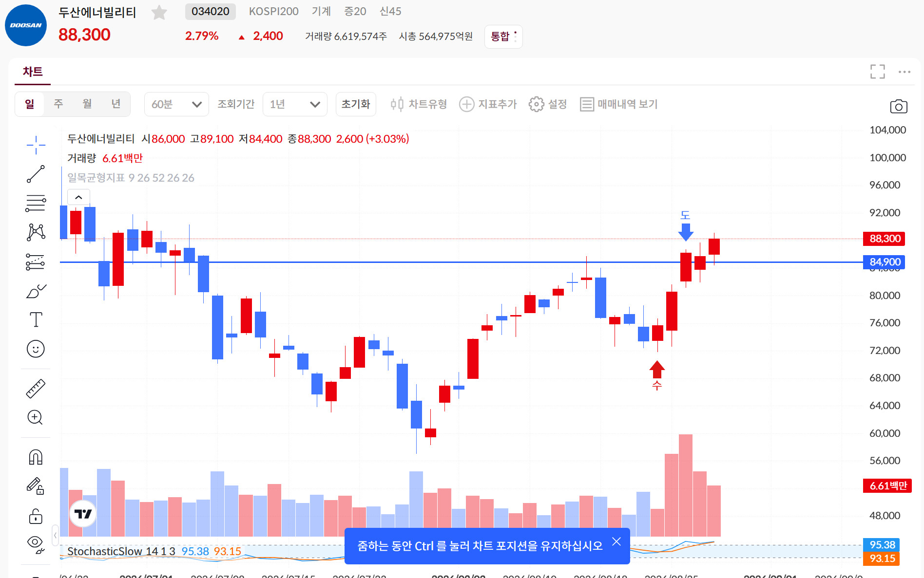The width and height of the screenshot is (924, 578).
Task: Select the brush drawing tool
Action: 36,291
